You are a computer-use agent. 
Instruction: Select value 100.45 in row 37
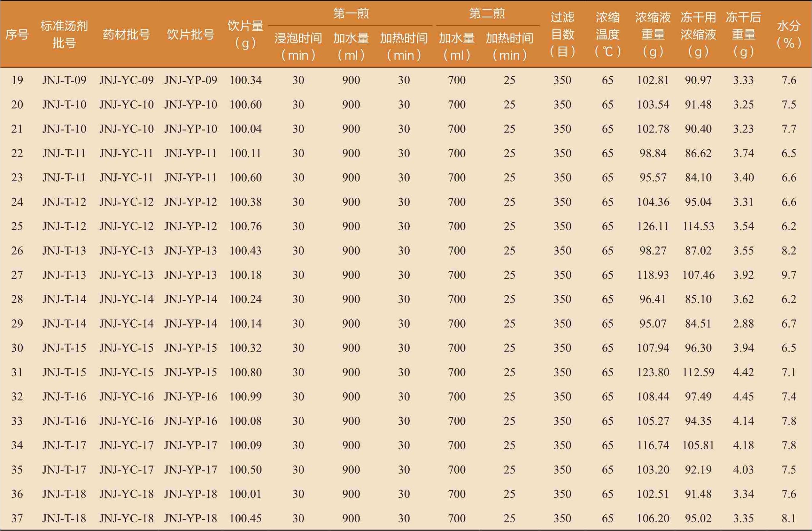[x=245, y=519]
